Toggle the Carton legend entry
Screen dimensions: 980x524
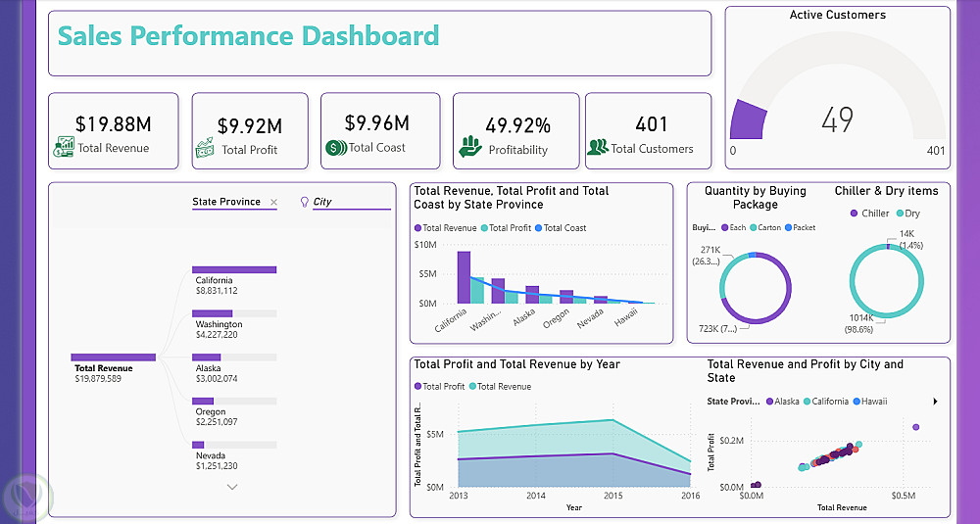click(765, 228)
